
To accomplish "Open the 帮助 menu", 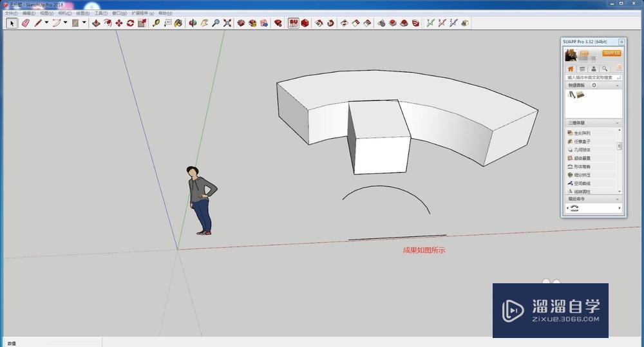I will tap(166, 13).
